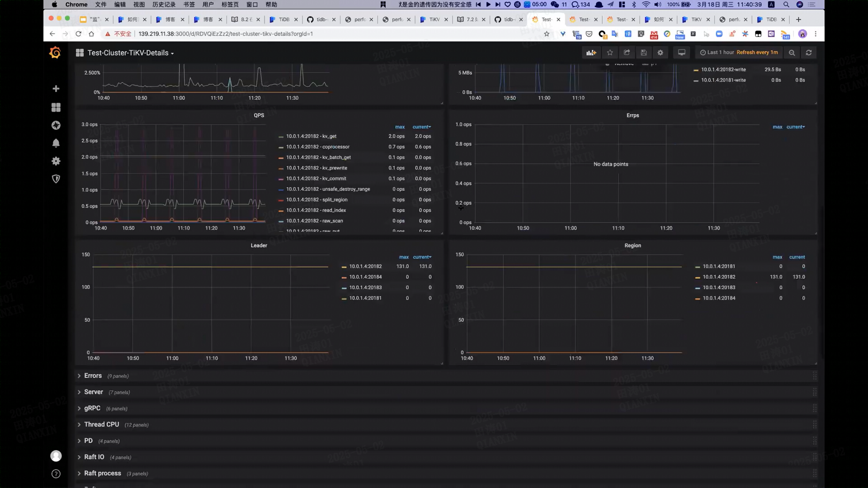Click the zoom out time range icon
The image size is (868, 488).
click(792, 53)
